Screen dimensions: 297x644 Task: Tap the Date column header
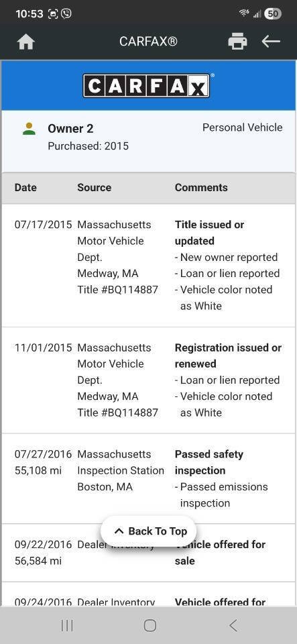[25, 188]
